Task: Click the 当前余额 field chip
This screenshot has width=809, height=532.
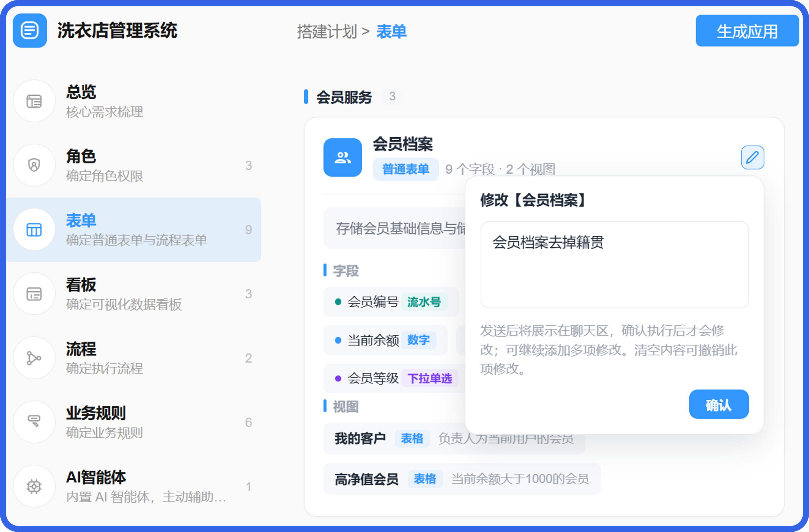Action: [386, 340]
